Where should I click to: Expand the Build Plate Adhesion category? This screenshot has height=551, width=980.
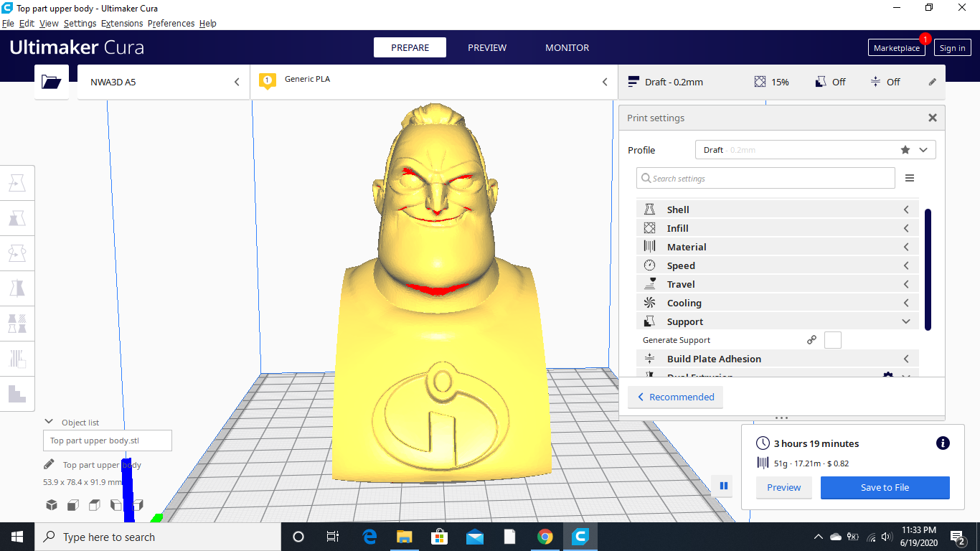point(777,359)
